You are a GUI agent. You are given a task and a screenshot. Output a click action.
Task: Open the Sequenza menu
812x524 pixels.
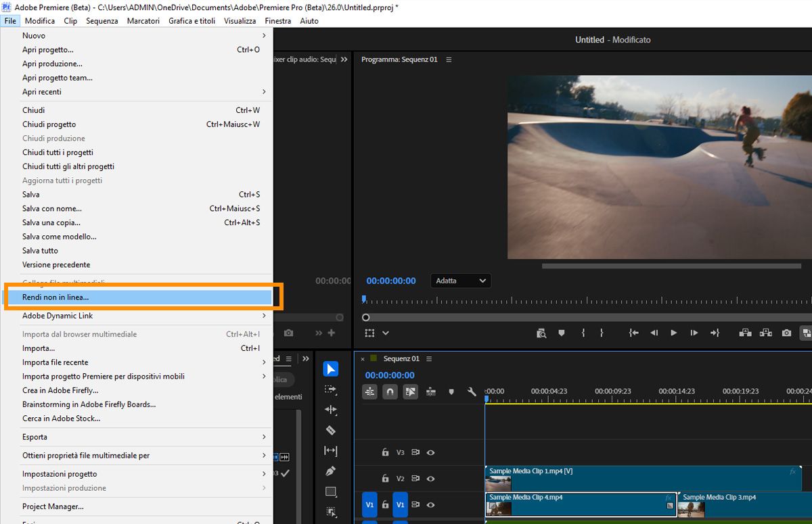click(102, 21)
